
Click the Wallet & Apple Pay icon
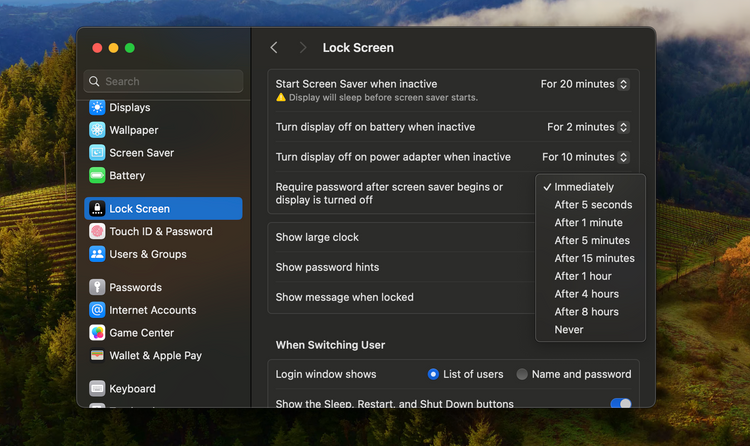(x=97, y=356)
